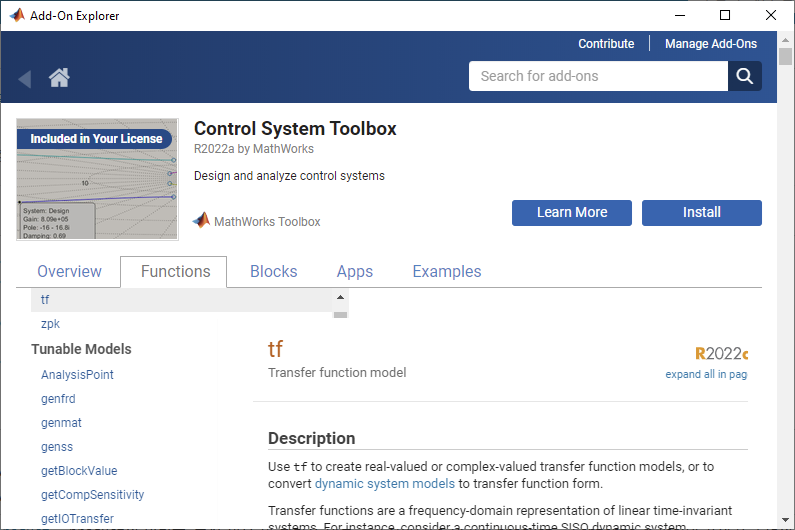Click the 'Transfer function model' subtitle
Image resolution: width=795 pixels, height=530 pixels.
pos(337,372)
